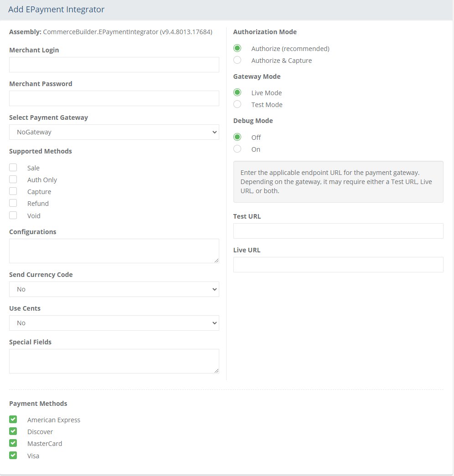Tick the Sale supported method checkbox
This screenshot has height=476, width=454.
[13, 168]
